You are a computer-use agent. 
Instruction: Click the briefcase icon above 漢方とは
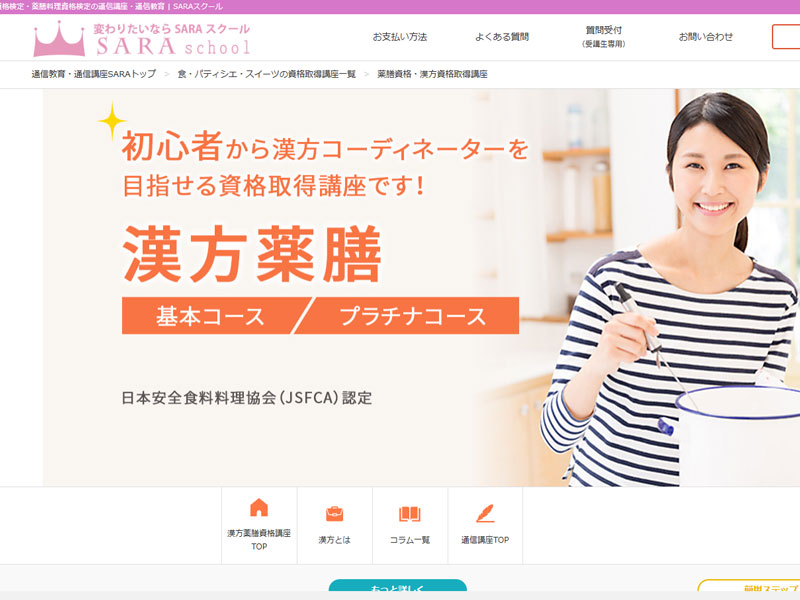pyautogui.click(x=335, y=513)
